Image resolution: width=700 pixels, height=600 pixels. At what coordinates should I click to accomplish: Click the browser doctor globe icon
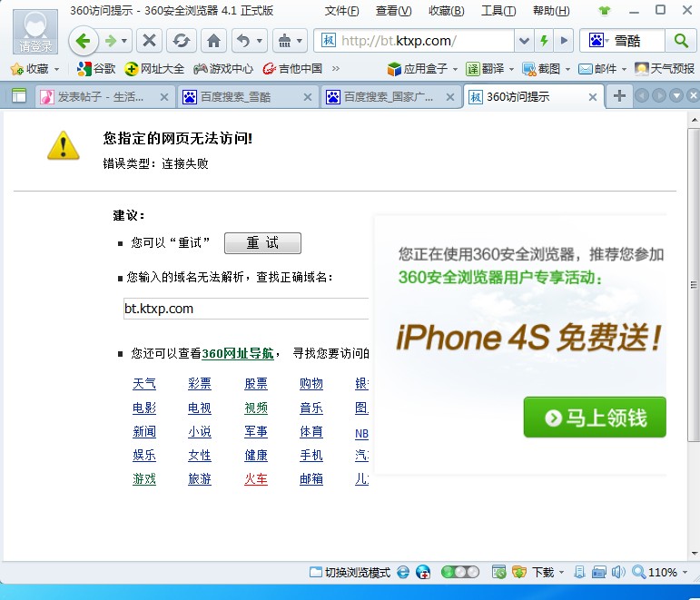point(423,573)
